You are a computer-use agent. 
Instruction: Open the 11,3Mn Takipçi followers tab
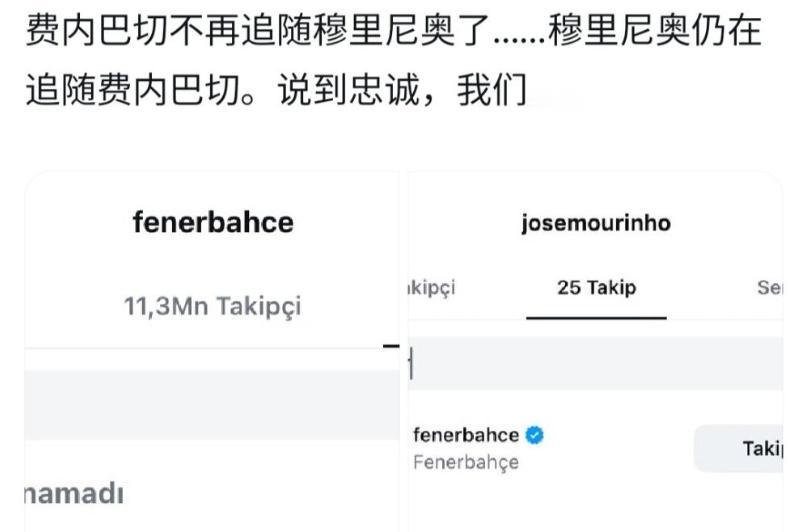[x=212, y=307]
